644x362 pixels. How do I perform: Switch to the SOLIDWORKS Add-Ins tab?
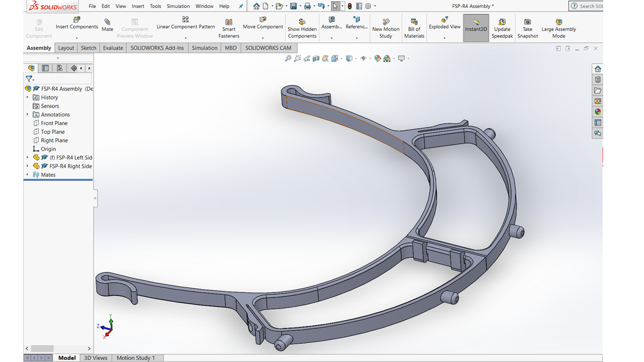click(157, 48)
